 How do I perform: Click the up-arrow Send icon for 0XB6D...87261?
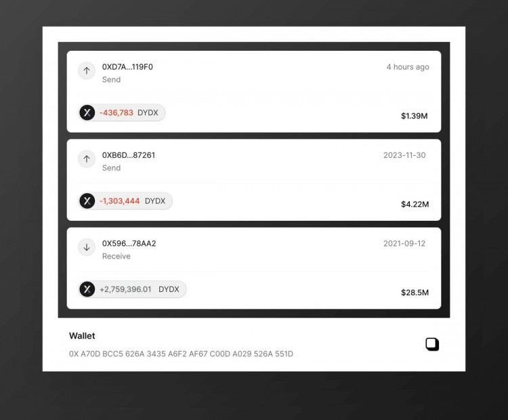pos(87,159)
